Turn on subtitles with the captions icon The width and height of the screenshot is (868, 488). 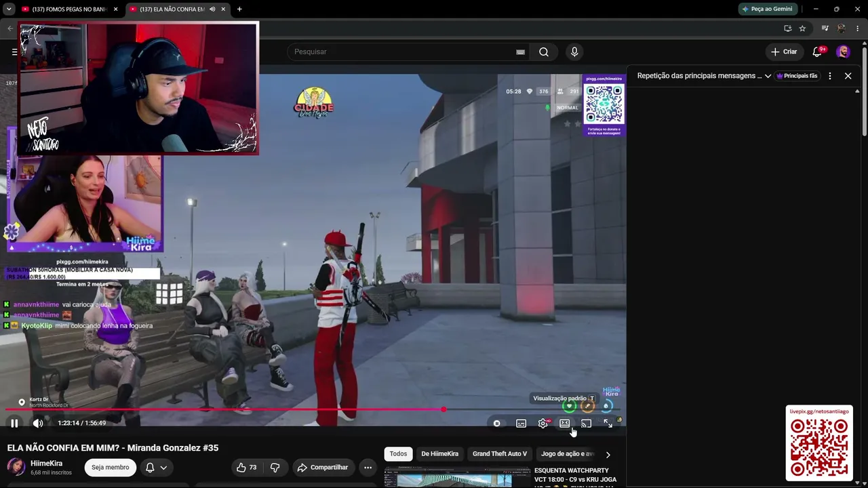[x=521, y=423]
